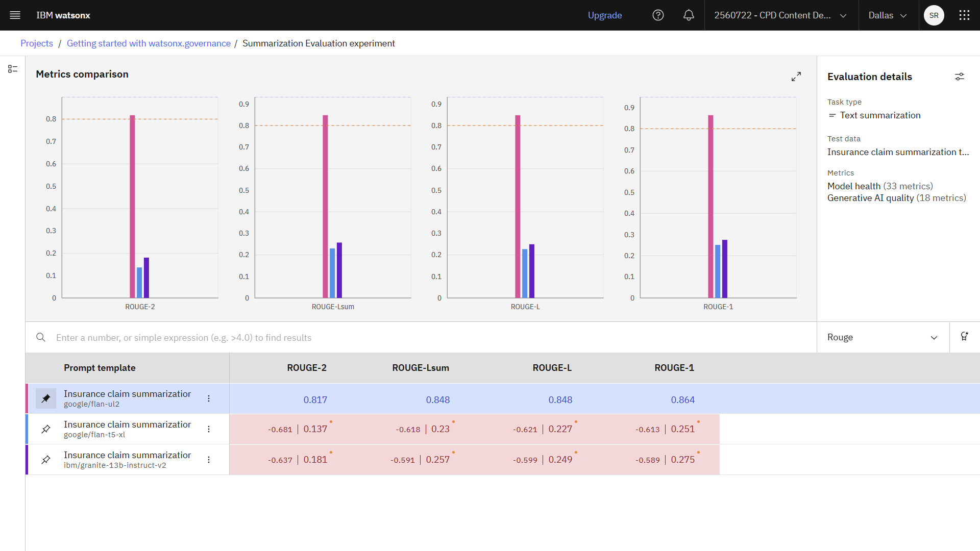The height and width of the screenshot is (551, 980).
Task: Click the column filter icon next to Rouge dropdown
Action: point(965,337)
